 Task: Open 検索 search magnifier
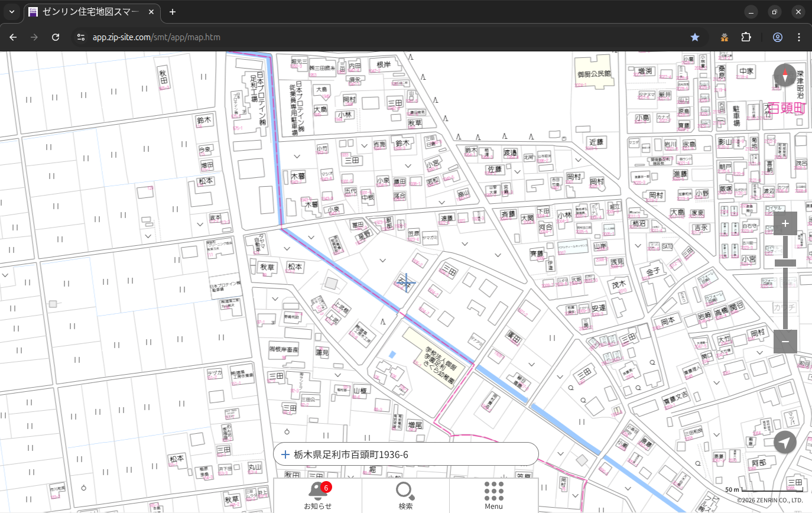405,495
